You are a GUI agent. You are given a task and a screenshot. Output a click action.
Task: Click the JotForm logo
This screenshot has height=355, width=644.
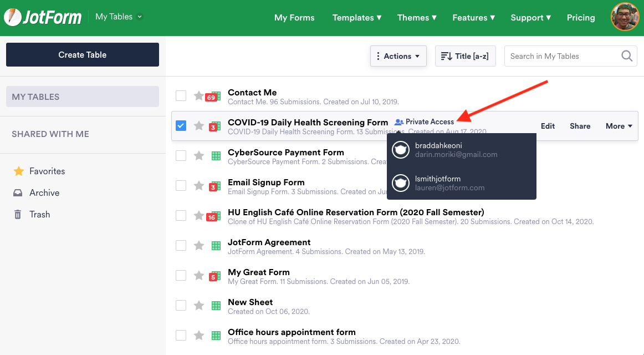click(x=43, y=17)
